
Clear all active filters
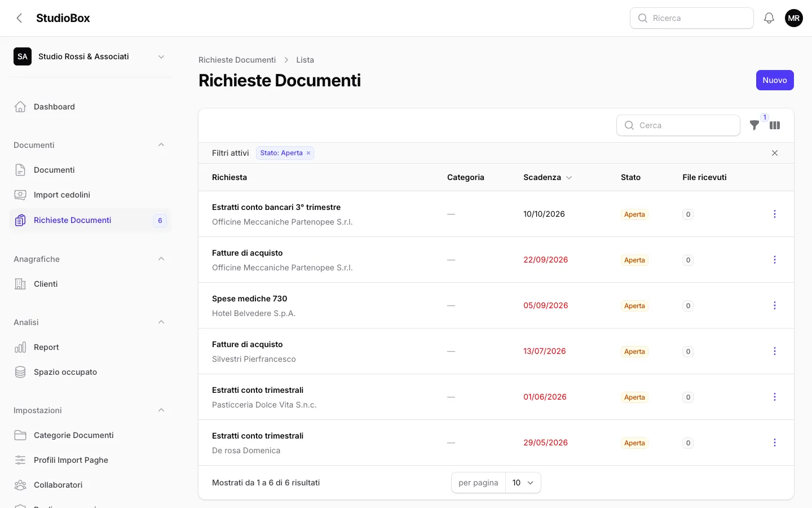775,153
